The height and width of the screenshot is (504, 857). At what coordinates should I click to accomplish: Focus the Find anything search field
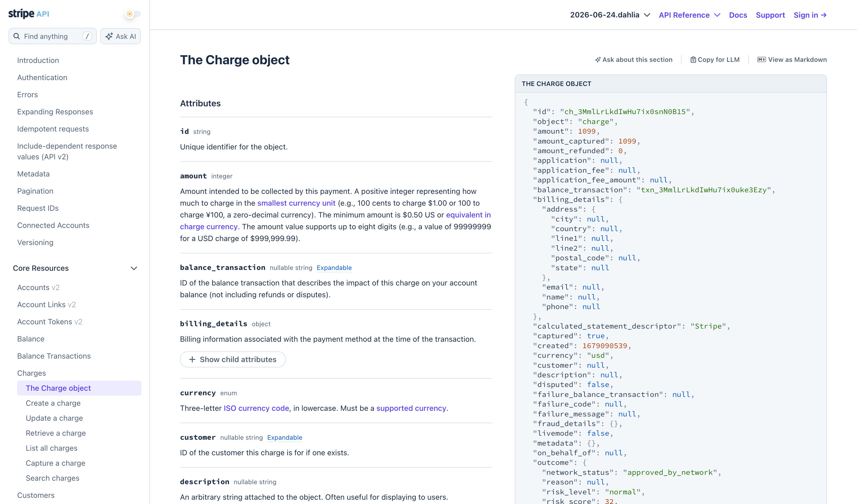point(53,36)
